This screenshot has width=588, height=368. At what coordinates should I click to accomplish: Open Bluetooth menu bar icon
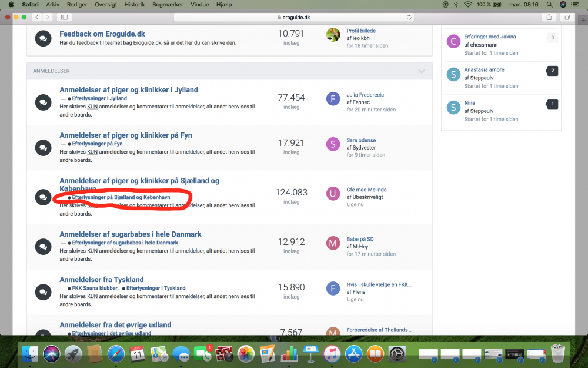click(x=456, y=5)
